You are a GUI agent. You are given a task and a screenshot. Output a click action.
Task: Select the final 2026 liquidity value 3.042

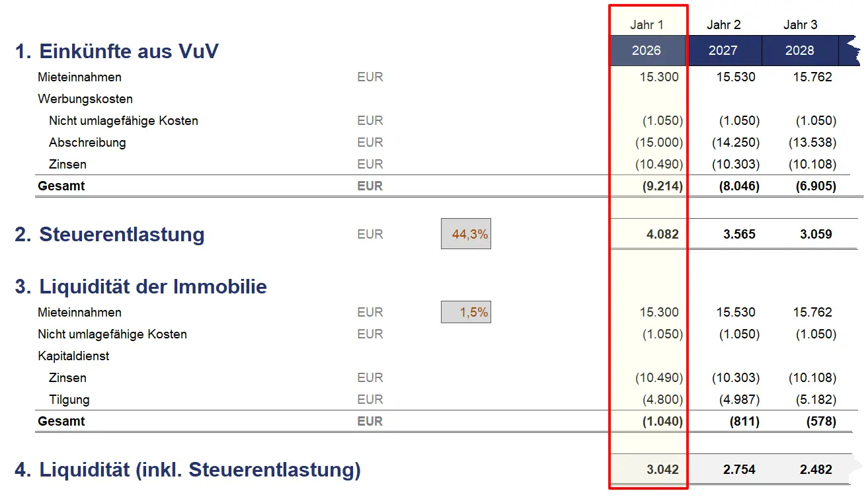[663, 470]
